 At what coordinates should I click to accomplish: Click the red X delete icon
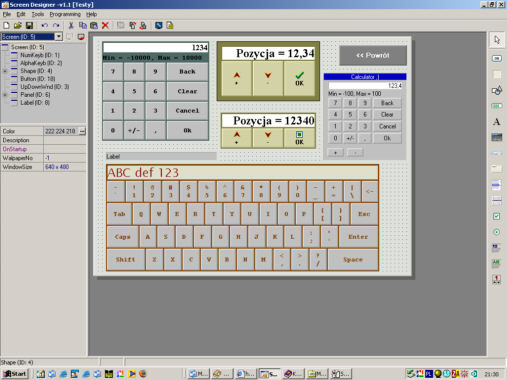pos(105,25)
